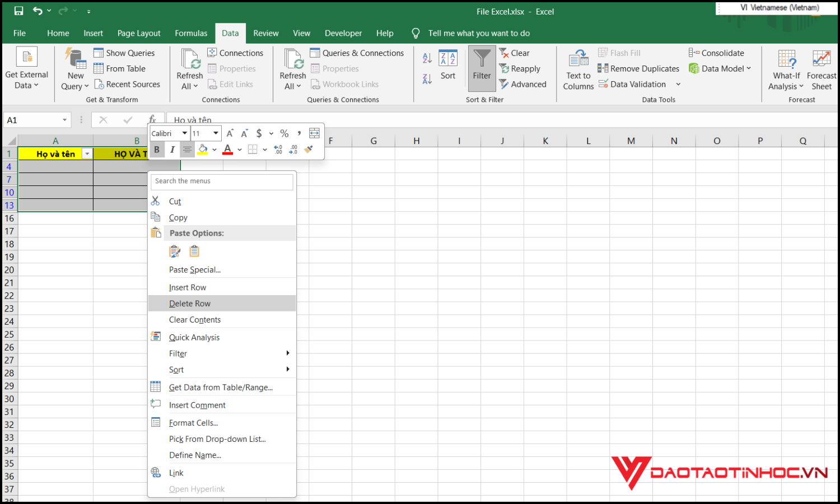Select Delete Row from context menu
This screenshot has height=504, width=840.
(x=190, y=304)
